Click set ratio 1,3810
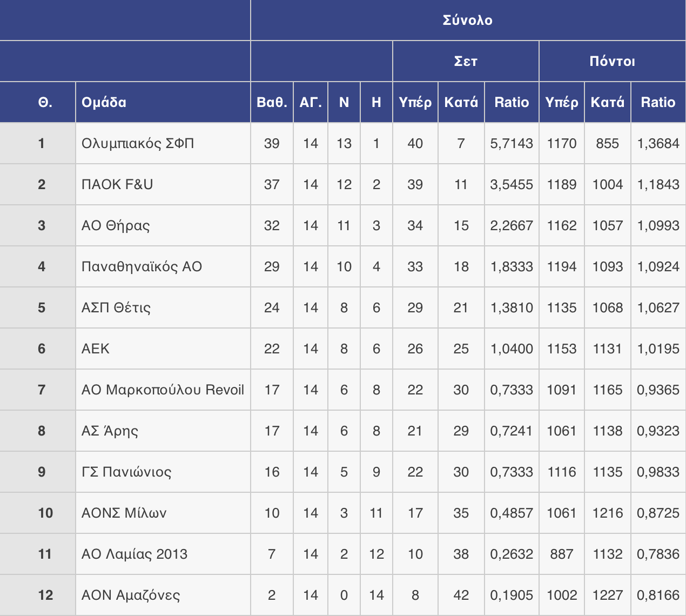Viewport: 686px width, 616px height. pos(512,307)
